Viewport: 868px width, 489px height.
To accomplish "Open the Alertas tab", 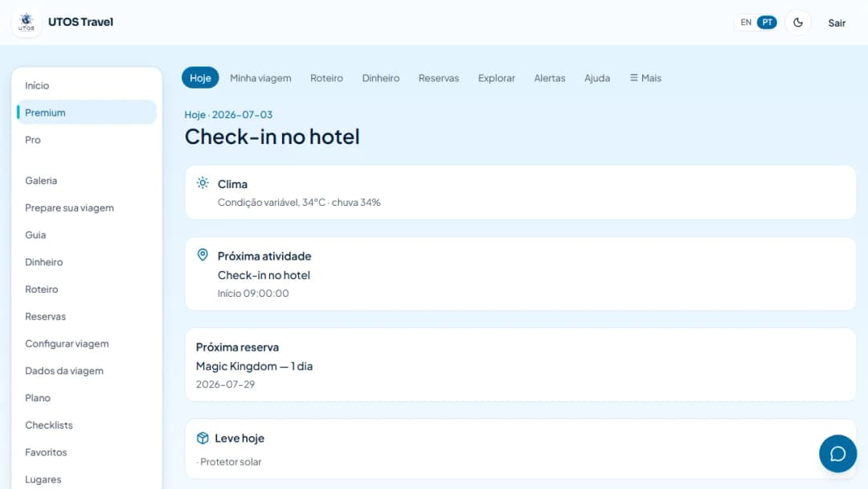I will coord(550,78).
